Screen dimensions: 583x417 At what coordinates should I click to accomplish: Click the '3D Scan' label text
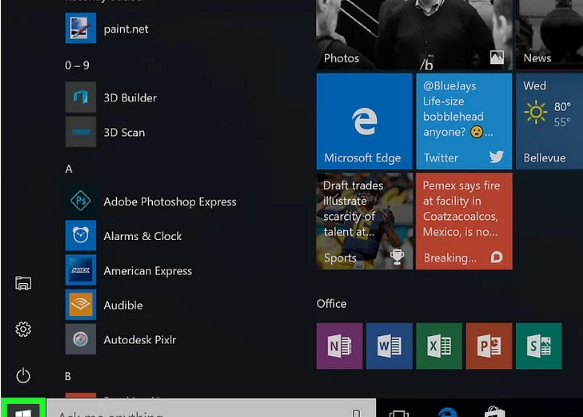pos(124,133)
